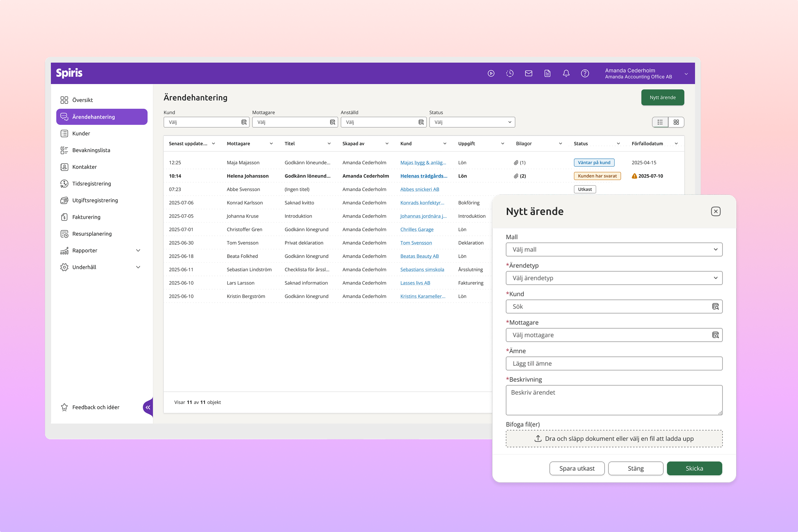Image resolution: width=798 pixels, height=532 pixels.
Task: Open the Välj mall dropdown
Action: pyautogui.click(x=614, y=249)
